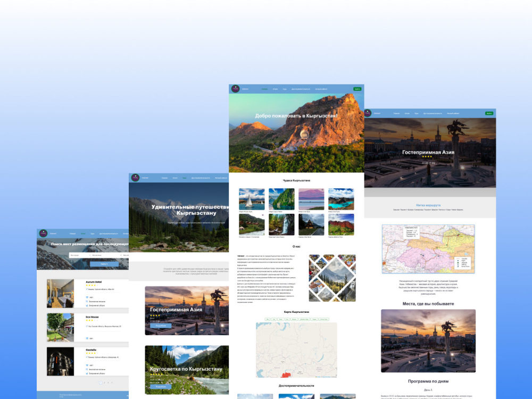Open the second dropdown in the hotel search bar
This screenshot has height=399, width=532.
106,255
